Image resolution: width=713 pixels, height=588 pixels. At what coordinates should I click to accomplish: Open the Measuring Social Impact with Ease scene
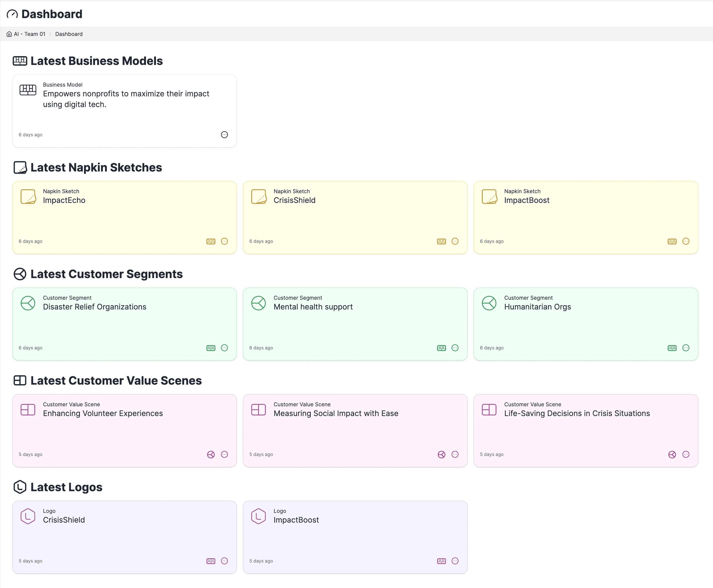click(x=355, y=431)
